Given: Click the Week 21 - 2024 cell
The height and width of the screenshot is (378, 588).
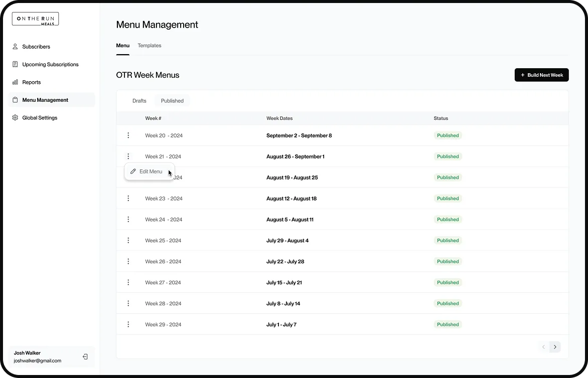Looking at the screenshot, I should tap(163, 156).
